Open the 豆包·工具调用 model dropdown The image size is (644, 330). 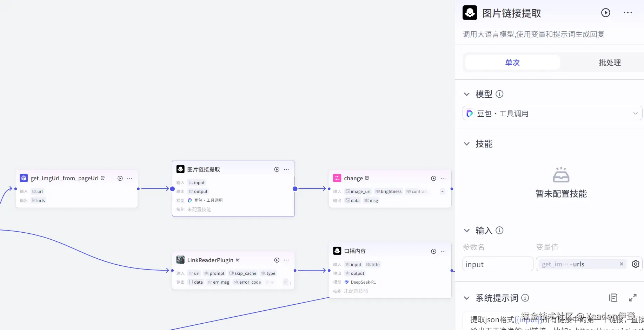pyautogui.click(x=552, y=114)
